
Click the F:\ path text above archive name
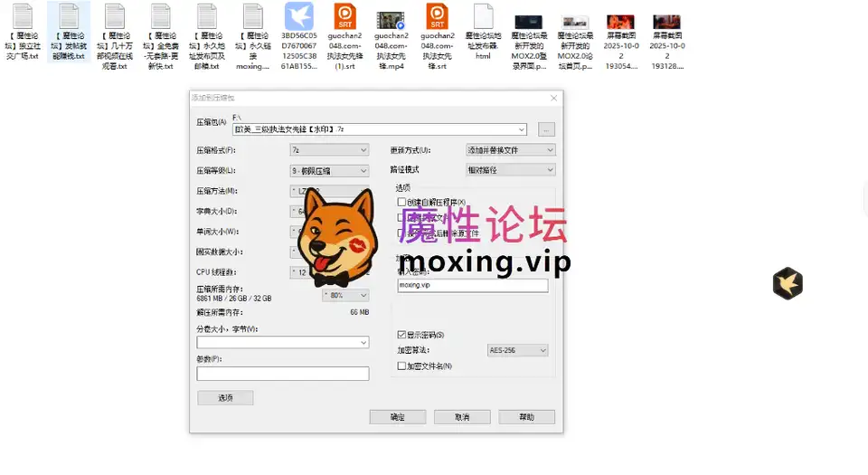pyautogui.click(x=237, y=118)
